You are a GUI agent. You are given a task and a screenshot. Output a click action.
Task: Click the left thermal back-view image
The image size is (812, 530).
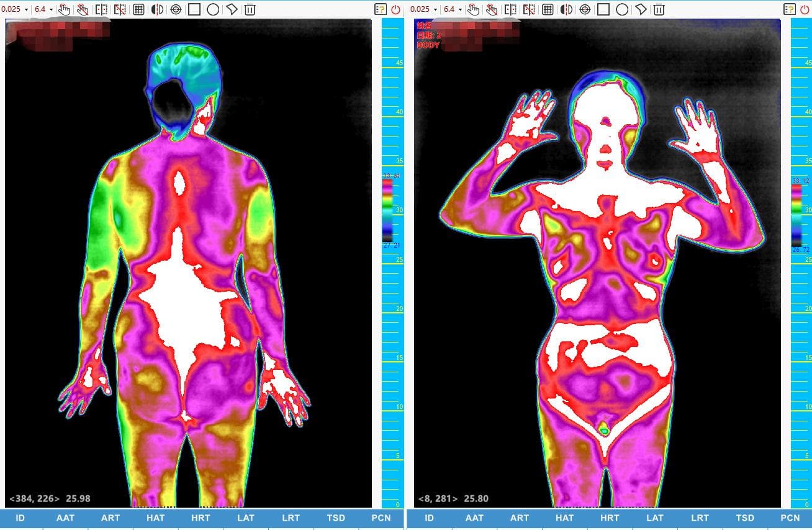click(x=189, y=263)
